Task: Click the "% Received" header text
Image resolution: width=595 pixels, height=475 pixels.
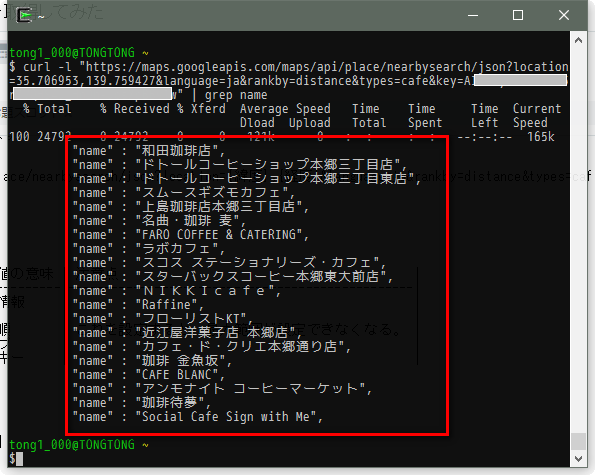Action: (135, 109)
